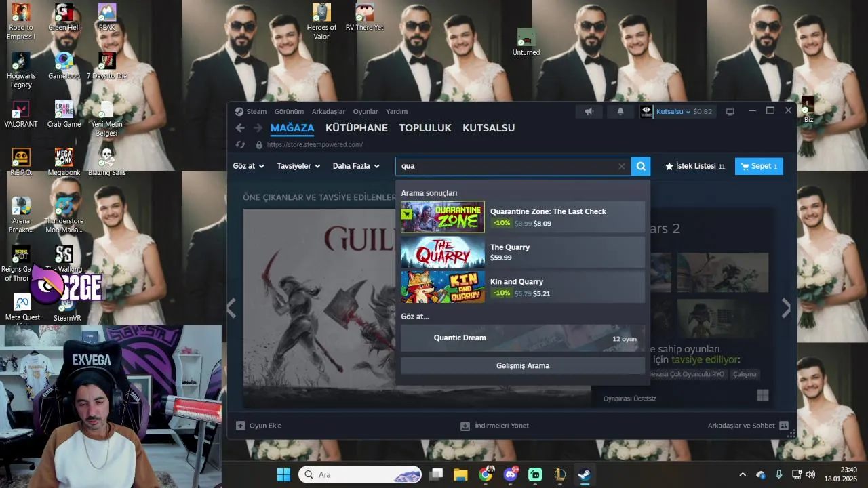
Task: Click İndirmeleri Yönet label
Action: pos(502,426)
